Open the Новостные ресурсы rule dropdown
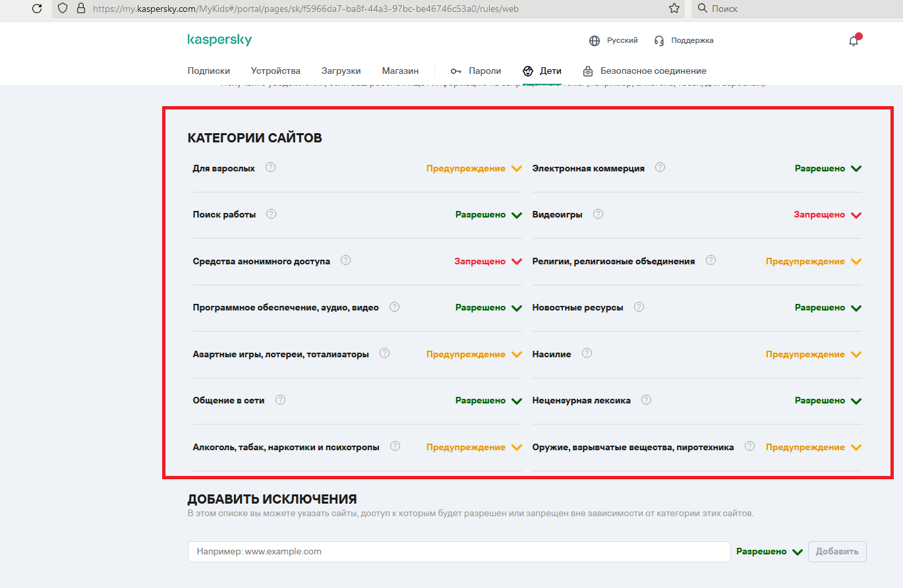This screenshot has height=588, width=903. pos(829,308)
